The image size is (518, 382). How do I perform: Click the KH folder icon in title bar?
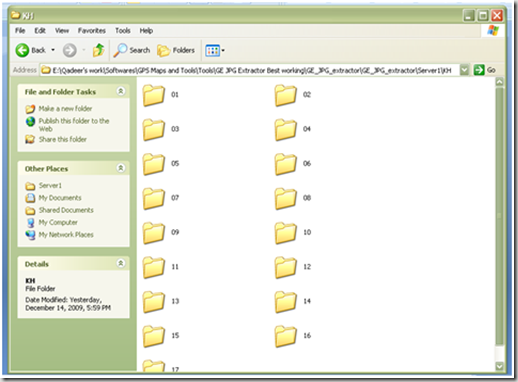(x=16, y=15)
